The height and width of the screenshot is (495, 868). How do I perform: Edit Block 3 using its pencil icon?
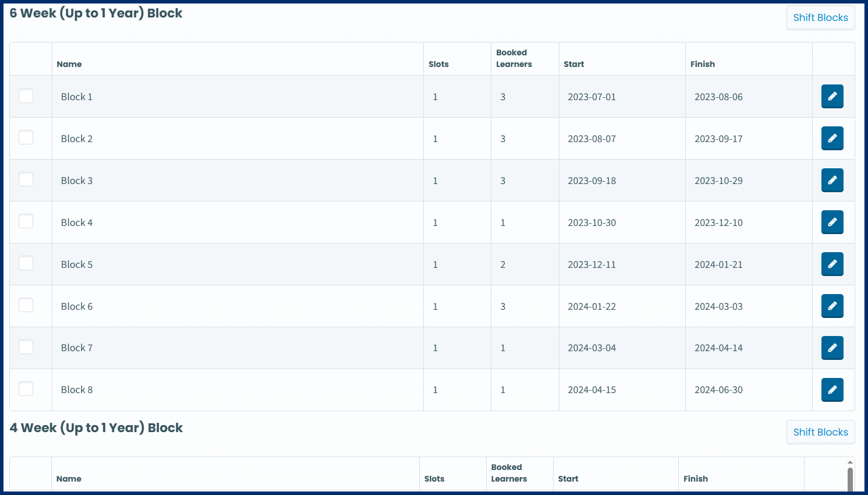coord(832,180)
